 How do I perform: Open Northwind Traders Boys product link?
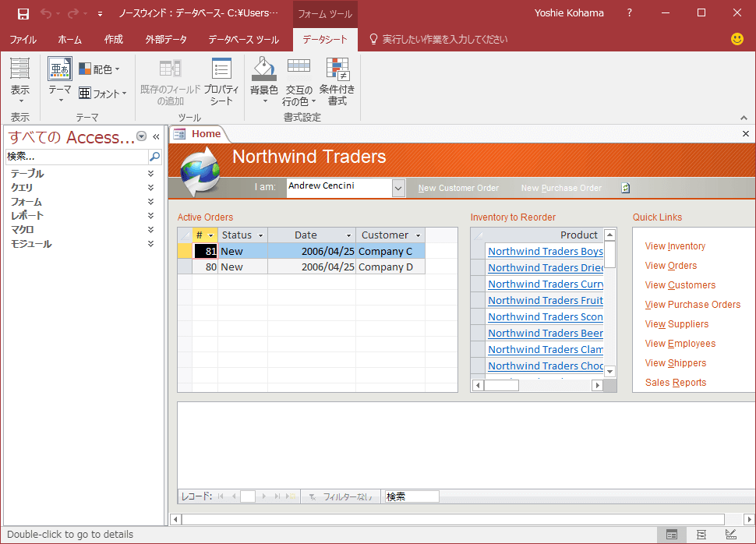(x=546, y=251)
